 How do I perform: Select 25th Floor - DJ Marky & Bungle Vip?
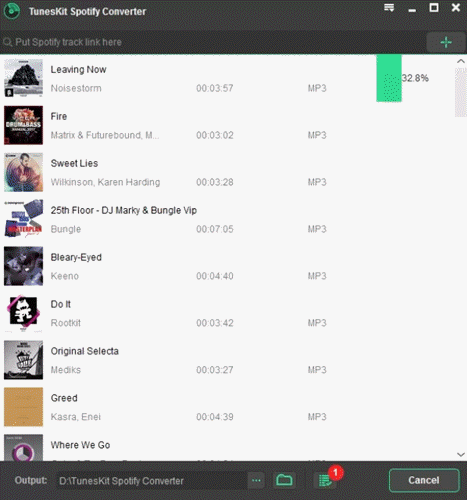click(x=124, y=210)
